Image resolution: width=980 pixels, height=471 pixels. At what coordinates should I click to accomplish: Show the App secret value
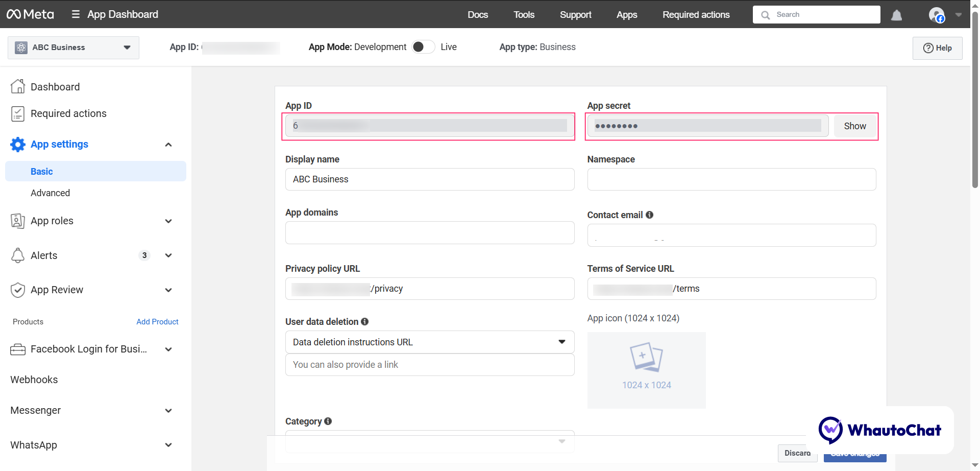[854, 126]
